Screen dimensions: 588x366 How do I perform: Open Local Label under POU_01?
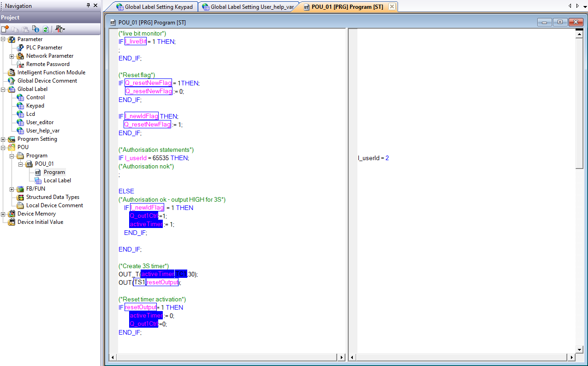pyautogui.click(x=57, y=180)
